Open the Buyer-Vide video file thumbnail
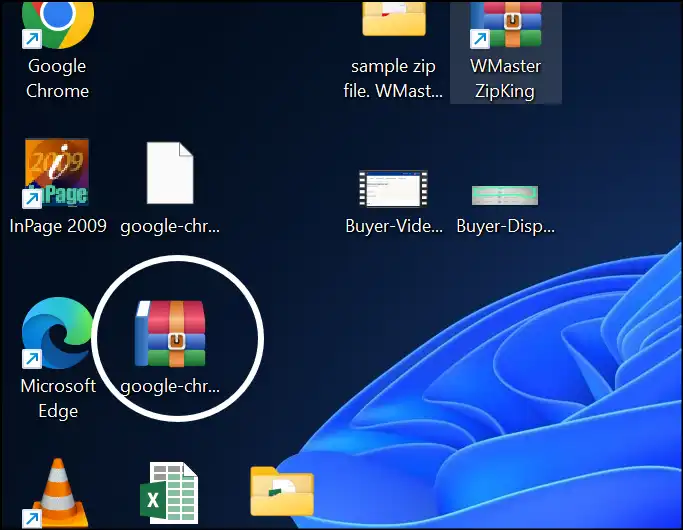 393,189
